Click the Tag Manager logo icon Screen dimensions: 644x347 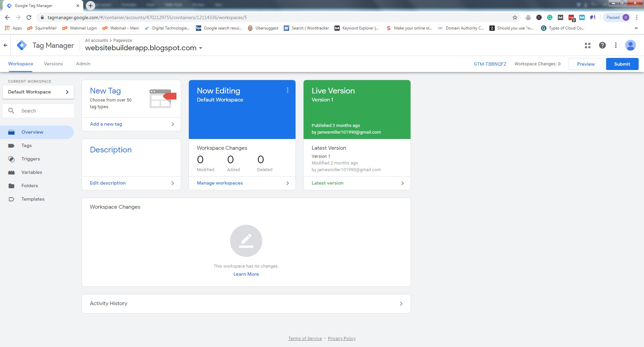pyautogui.click(x=22, y=45)
